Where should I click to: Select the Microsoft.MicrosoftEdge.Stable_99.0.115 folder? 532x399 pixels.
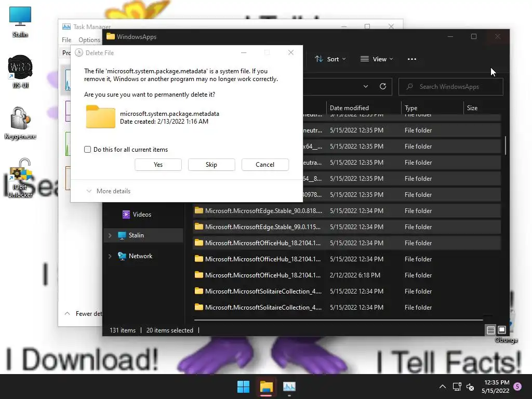(x=347, y=227)
